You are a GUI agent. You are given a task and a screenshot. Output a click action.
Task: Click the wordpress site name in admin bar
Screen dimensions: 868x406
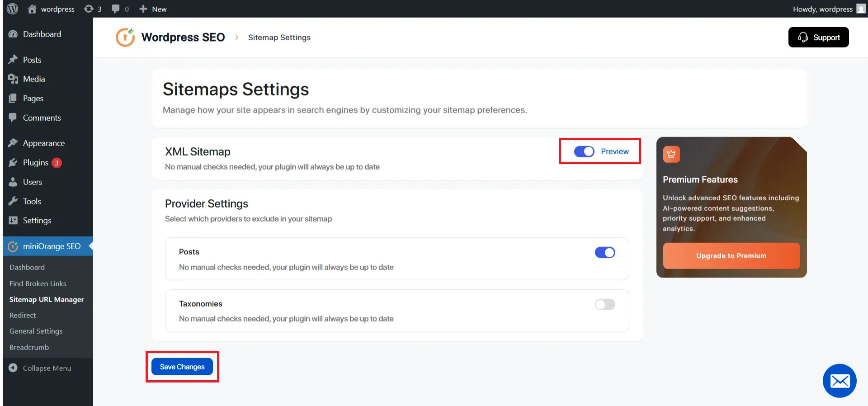click(58, 9)
